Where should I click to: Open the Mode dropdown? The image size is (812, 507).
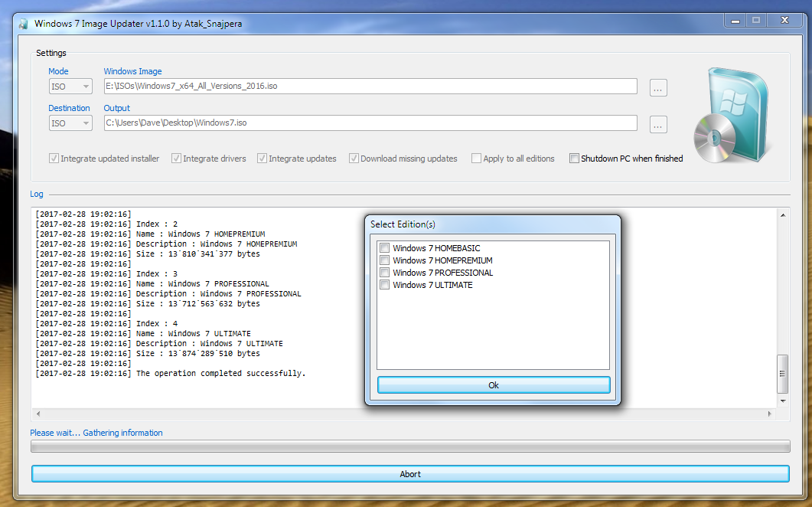pyautogui.click(x=70, y=86)
